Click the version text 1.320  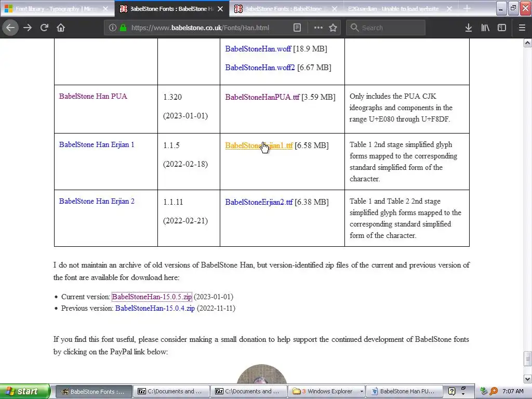pos(172,97)
